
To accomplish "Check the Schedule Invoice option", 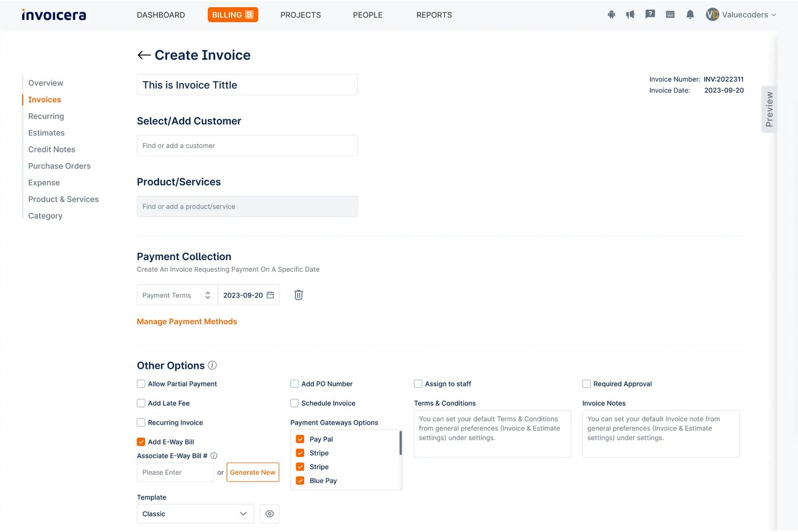I will [294, 403].
